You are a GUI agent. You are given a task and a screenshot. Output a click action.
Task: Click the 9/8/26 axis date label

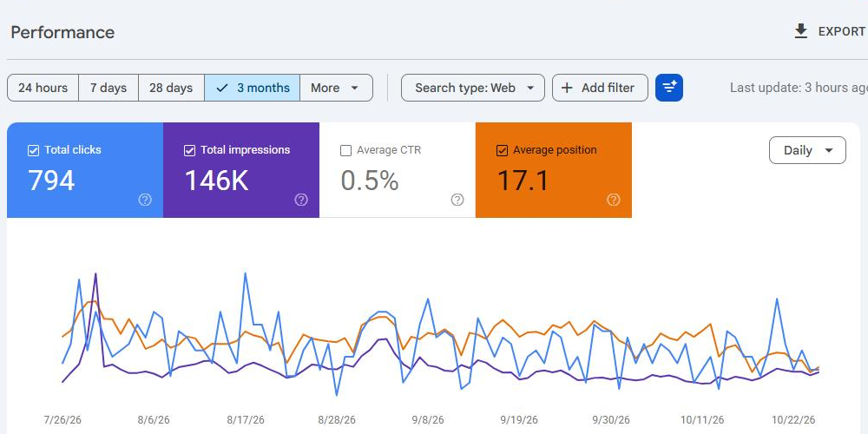[x=428, y=420]
